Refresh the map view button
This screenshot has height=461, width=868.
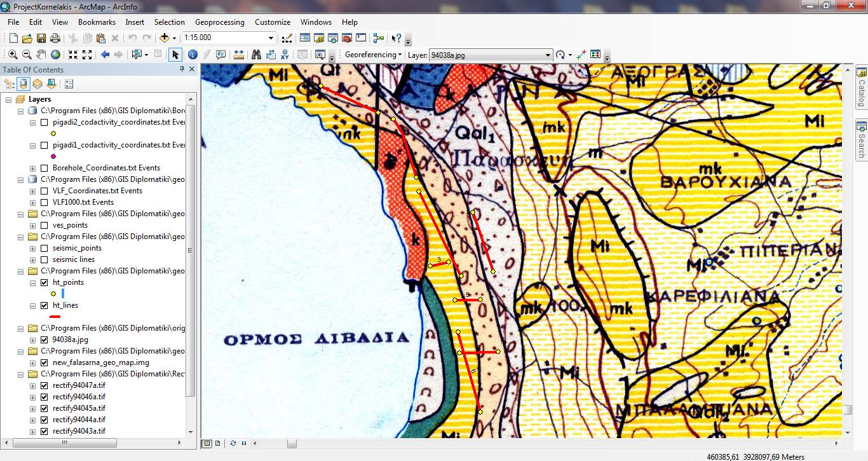tap(233, 443)
